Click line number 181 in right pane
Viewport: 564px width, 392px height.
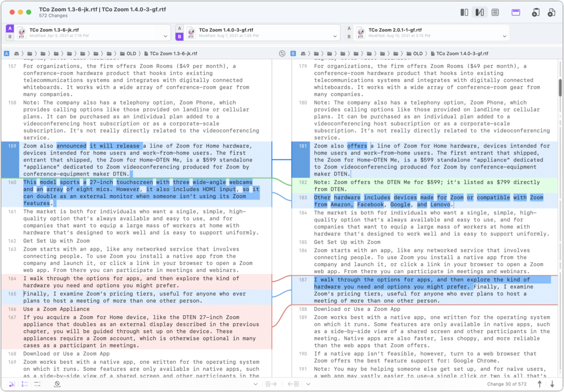click(x=302, y=146)
